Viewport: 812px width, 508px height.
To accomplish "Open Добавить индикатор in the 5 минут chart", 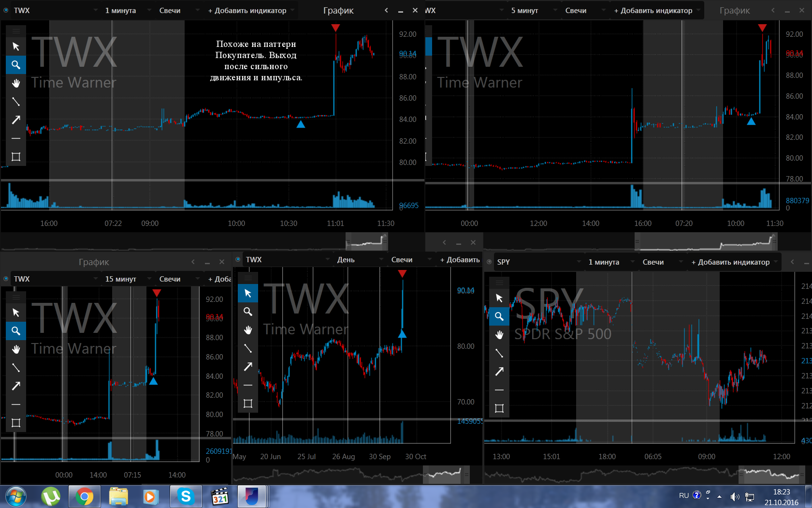I will click(657, 10).
